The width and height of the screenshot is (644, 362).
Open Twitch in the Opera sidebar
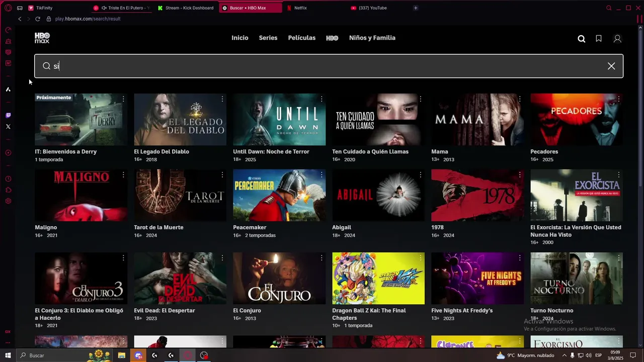8,115
